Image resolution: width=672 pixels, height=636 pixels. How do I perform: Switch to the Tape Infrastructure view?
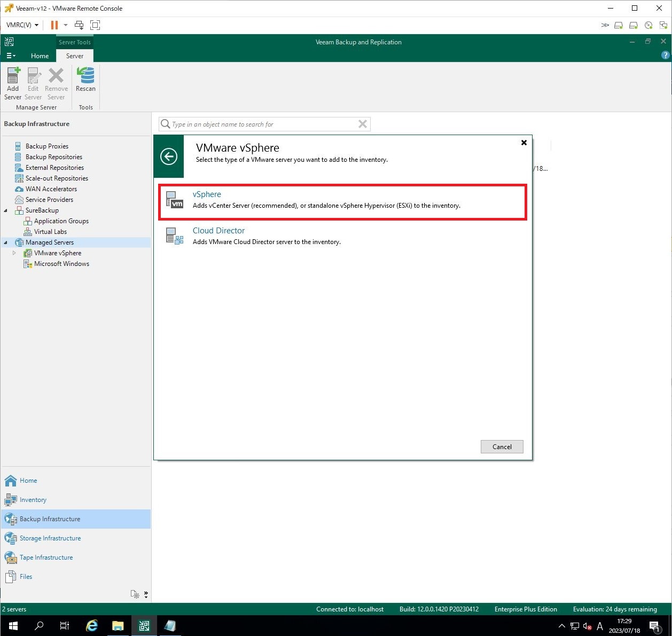(75, 558)
